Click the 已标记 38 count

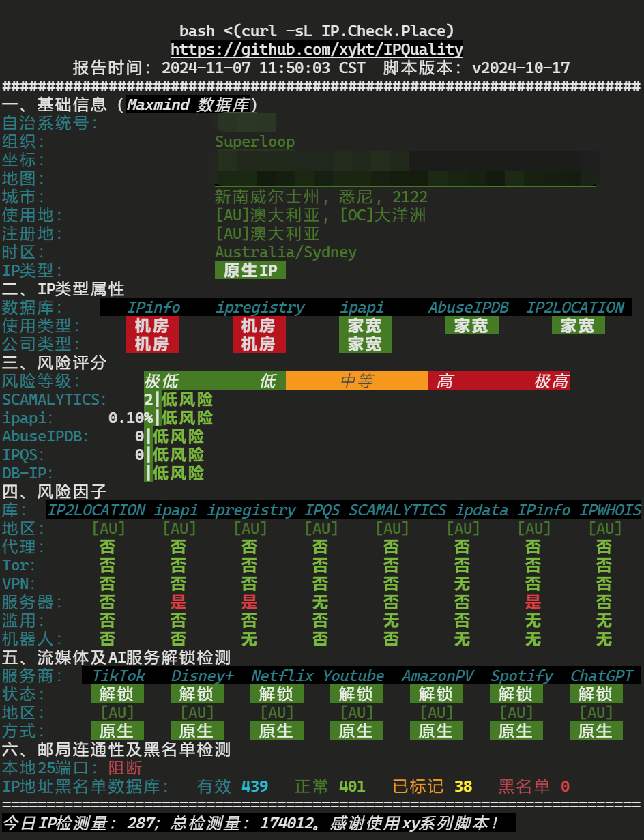point(433,786)
